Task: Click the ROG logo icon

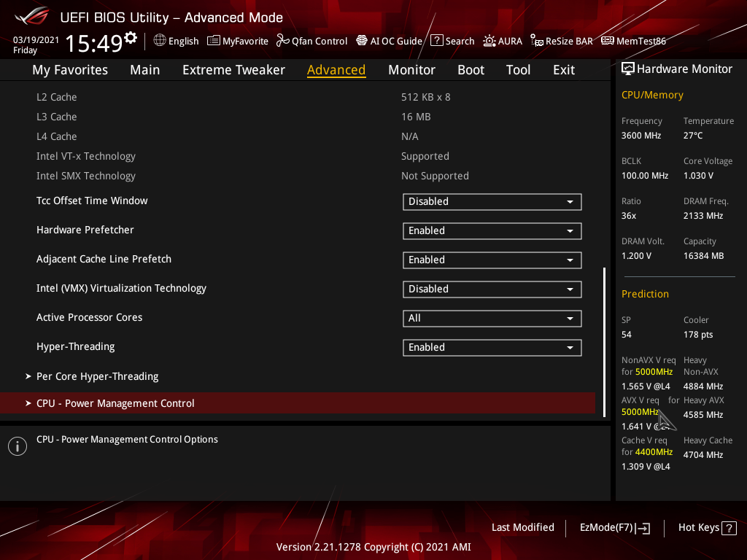Action: (32, 16)
